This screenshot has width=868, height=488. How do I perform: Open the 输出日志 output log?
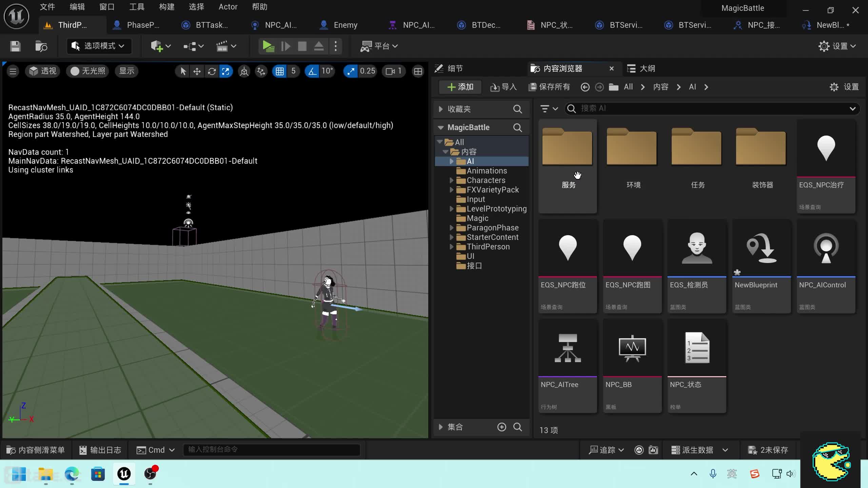100,450
